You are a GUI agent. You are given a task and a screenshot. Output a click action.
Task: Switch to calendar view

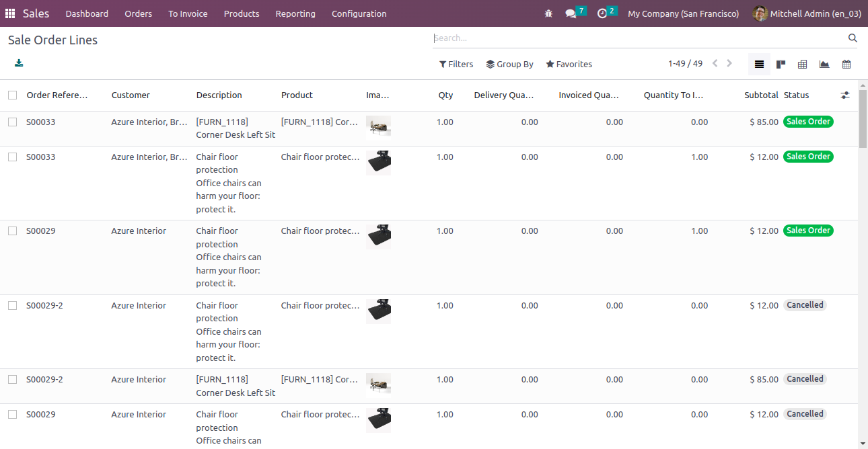click(846, 65)
